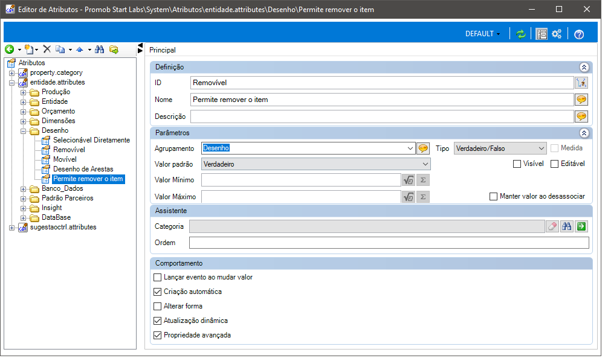Select the Orçamento folder
Image resolution: width=608 pixels, height=364 pixels.
coord(58,111)
